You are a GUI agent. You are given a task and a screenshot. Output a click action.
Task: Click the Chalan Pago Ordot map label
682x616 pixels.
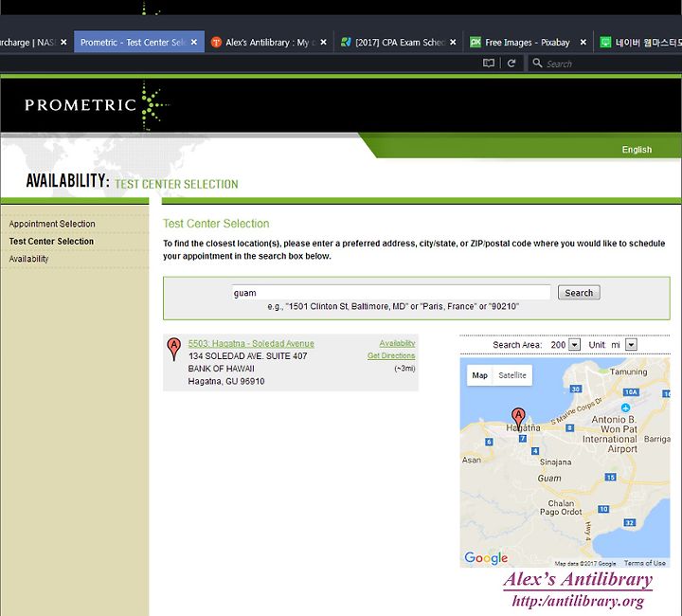[x=561, y=507]
